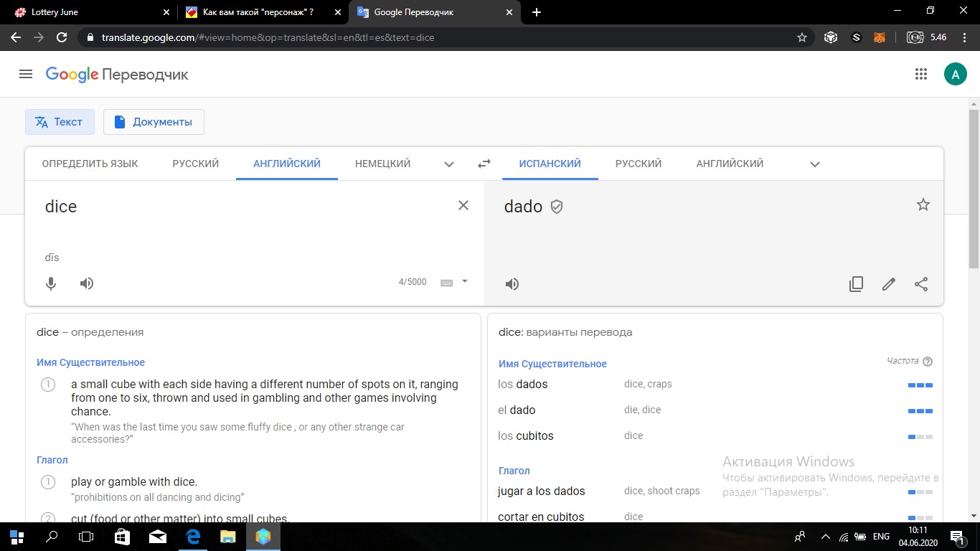Close the Google Переводчик browser tab

pos(510,12)
